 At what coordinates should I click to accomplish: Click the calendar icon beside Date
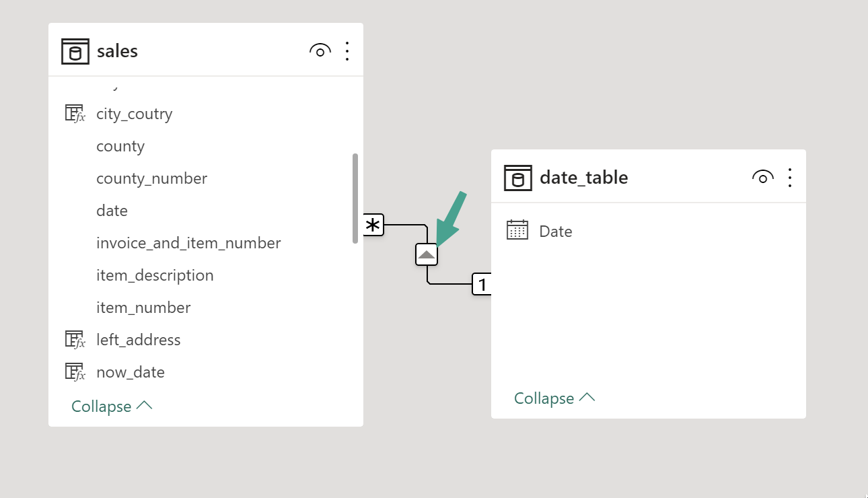(517, 231)
